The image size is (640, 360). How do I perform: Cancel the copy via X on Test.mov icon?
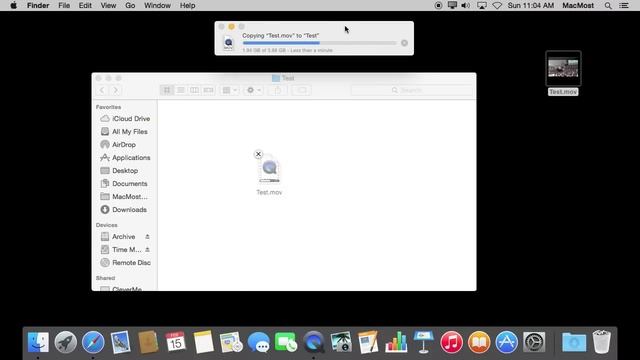coord(258,154)
